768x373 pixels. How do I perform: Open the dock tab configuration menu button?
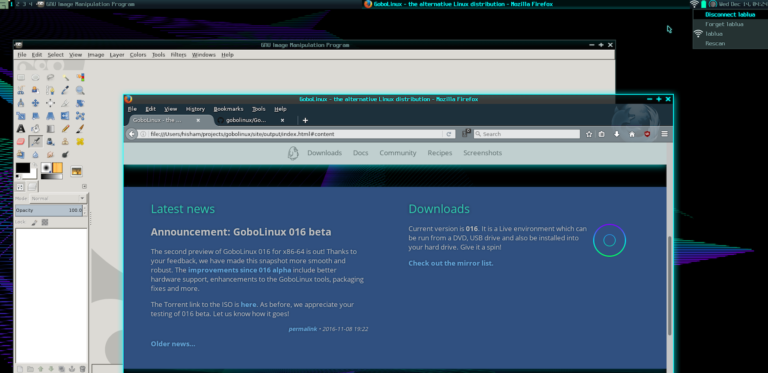coord(84,186)
